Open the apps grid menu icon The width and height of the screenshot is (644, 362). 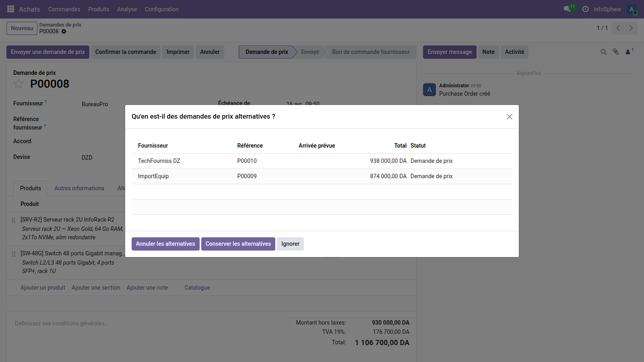[x=11, y=9]
